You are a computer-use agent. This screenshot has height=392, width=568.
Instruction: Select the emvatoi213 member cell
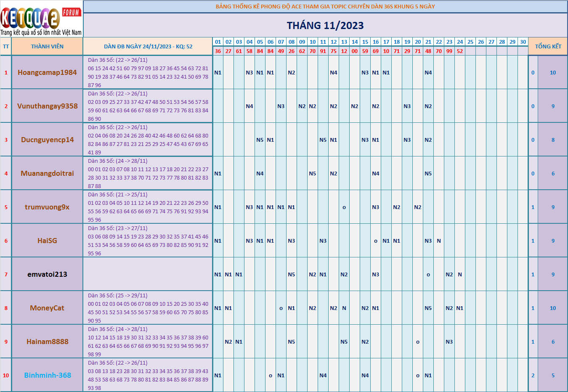coord(47,274)
